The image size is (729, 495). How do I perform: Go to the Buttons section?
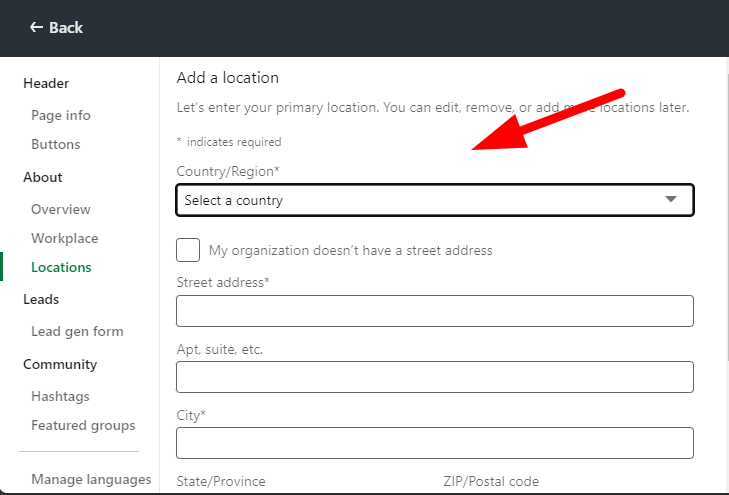pyautogui.click(x=56, y=144)
